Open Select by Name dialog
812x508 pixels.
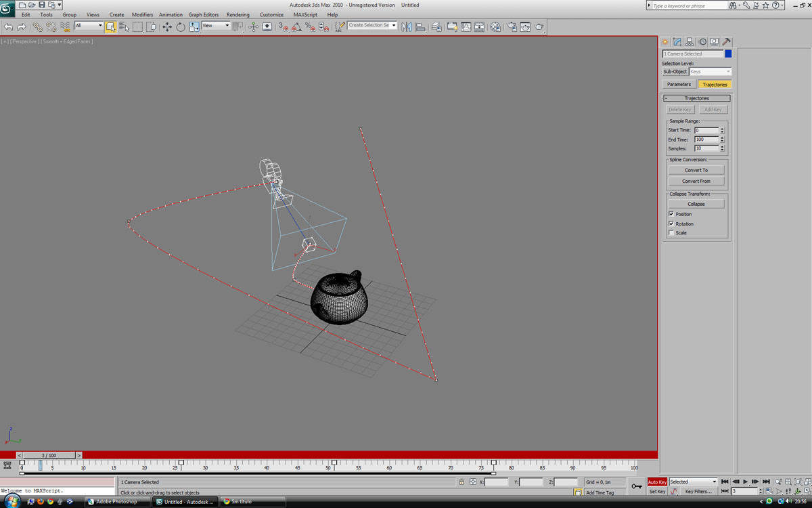point(124,26)
